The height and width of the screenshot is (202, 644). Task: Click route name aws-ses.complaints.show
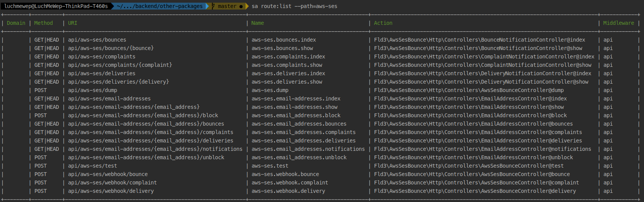[x=287, y=65]
